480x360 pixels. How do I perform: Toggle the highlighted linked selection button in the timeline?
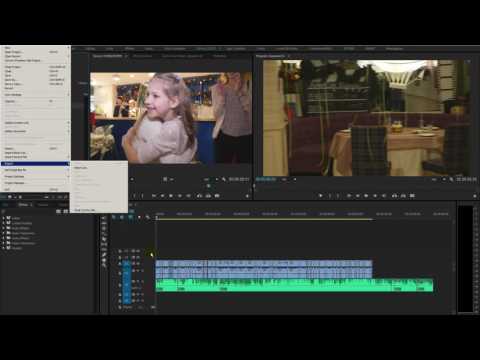(x=130, y=217)
